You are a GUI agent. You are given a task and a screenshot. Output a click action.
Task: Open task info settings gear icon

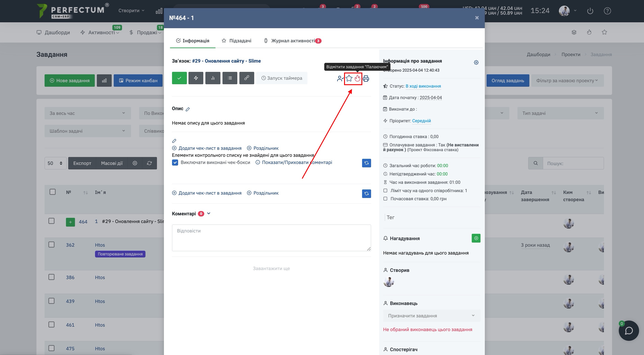pyautogui.click(x=476, y=62)
